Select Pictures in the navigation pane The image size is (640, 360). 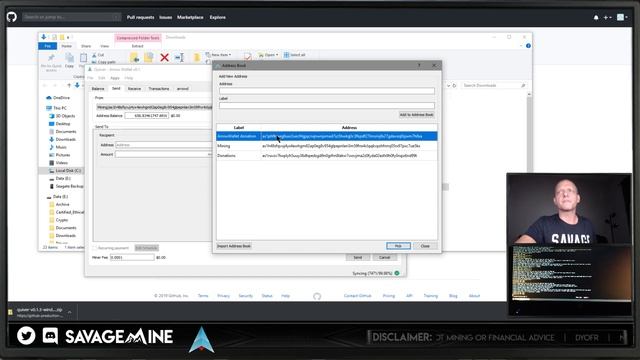pos(60,155)
